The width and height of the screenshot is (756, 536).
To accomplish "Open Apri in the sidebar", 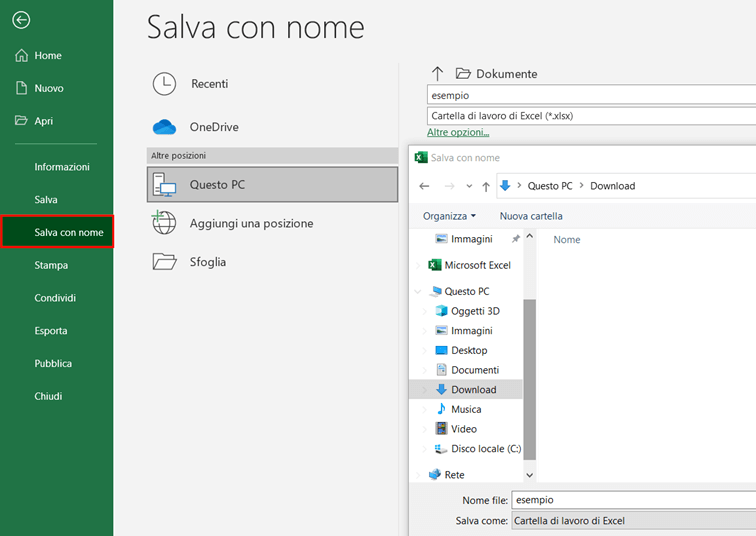I will click(34, 121).
